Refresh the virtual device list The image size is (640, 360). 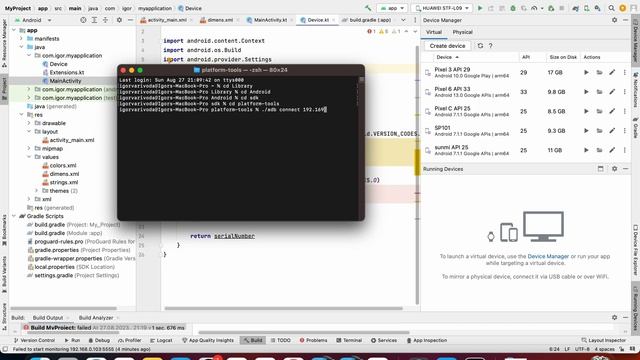click(x=480, y=46)
